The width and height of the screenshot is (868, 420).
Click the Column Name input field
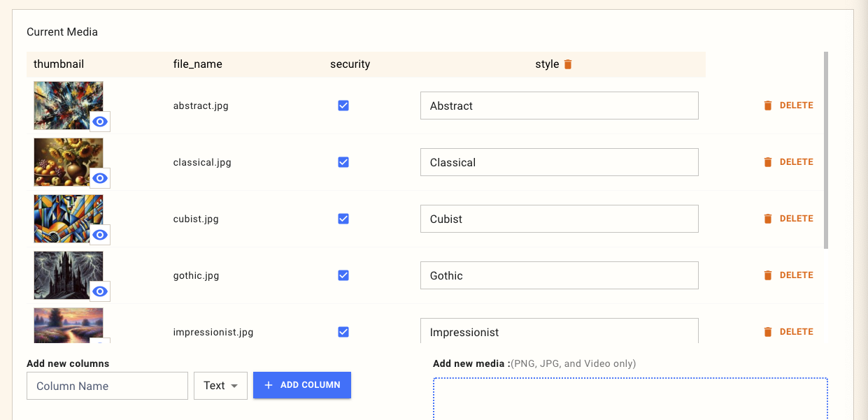tap(107, 386)
